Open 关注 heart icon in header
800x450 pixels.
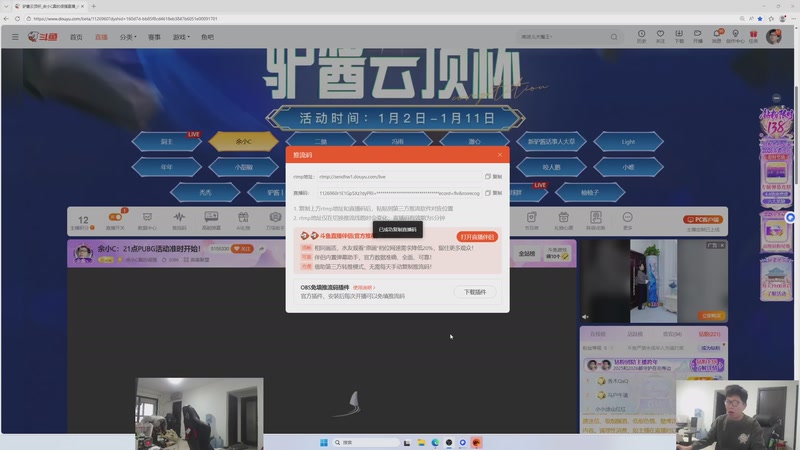click(660, 36)
